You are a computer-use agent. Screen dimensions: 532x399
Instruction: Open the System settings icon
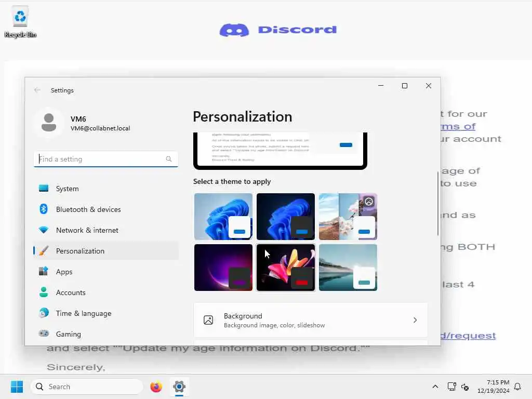tap(44, 188)
